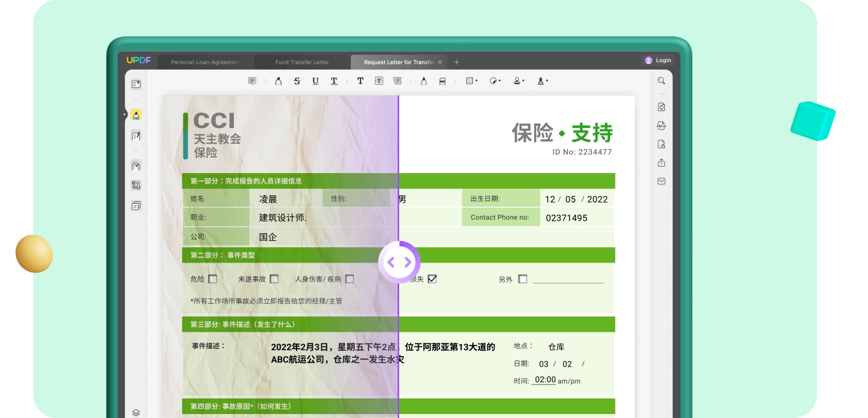
Task: Click the bold incident description paragraph
Action: (383, 353)
